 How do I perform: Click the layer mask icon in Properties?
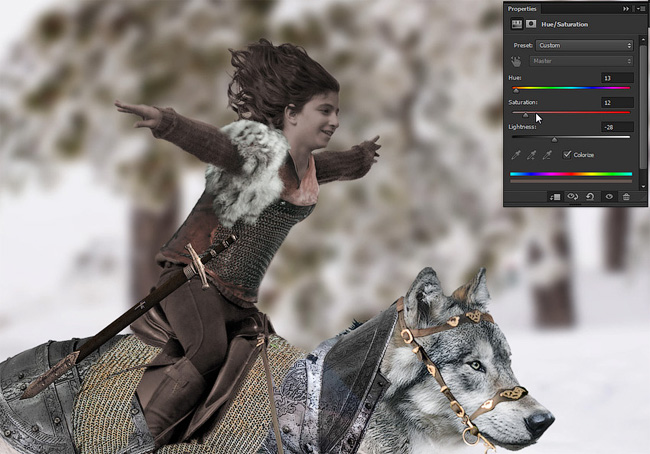(531, 24)
